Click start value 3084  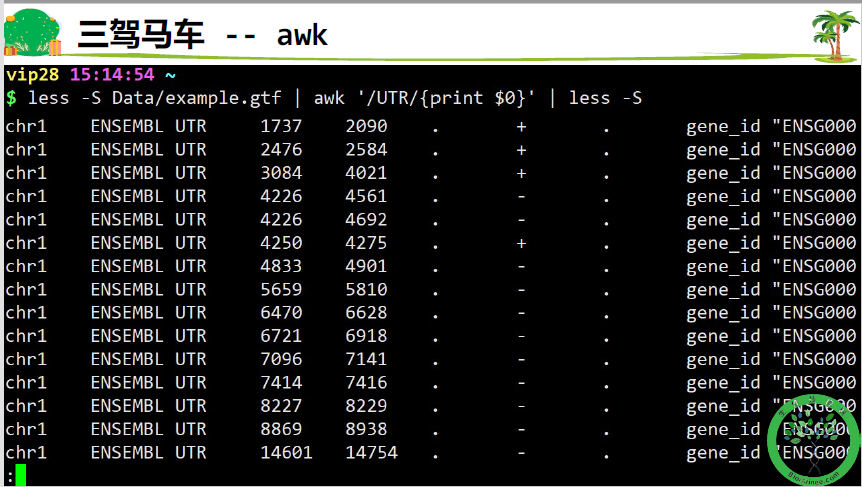[281, 173]
